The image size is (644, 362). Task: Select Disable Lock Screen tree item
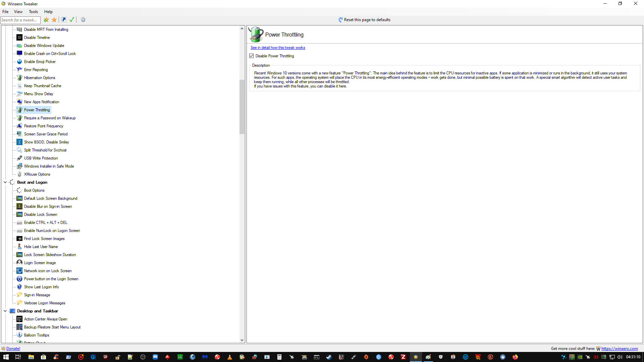coord(41,215)
